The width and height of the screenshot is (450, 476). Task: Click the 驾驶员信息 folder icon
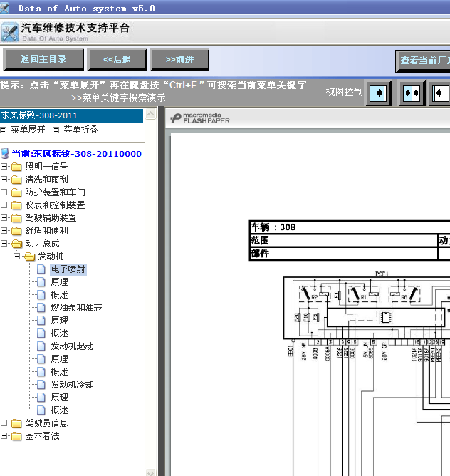16,423
